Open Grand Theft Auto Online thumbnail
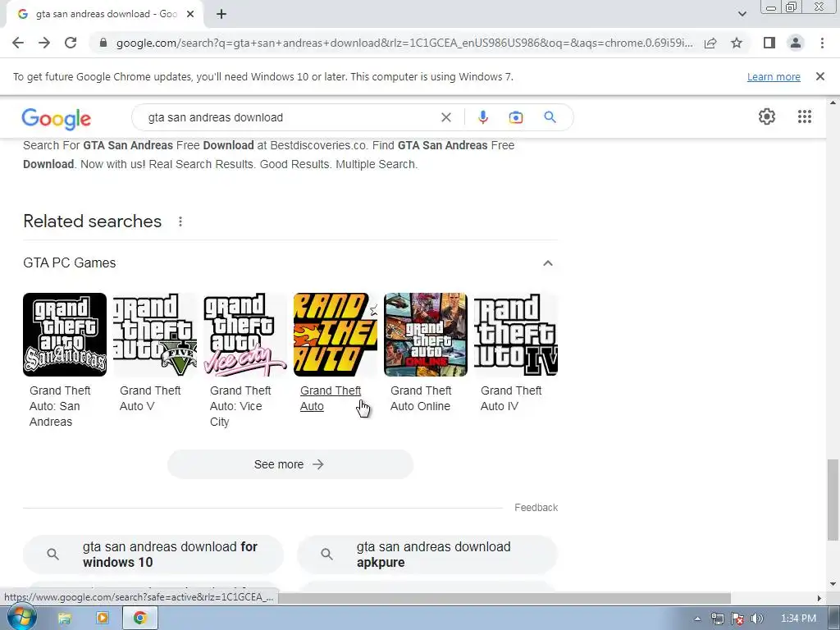This screenshot has height=630, width=840. (x=426, y=335)
